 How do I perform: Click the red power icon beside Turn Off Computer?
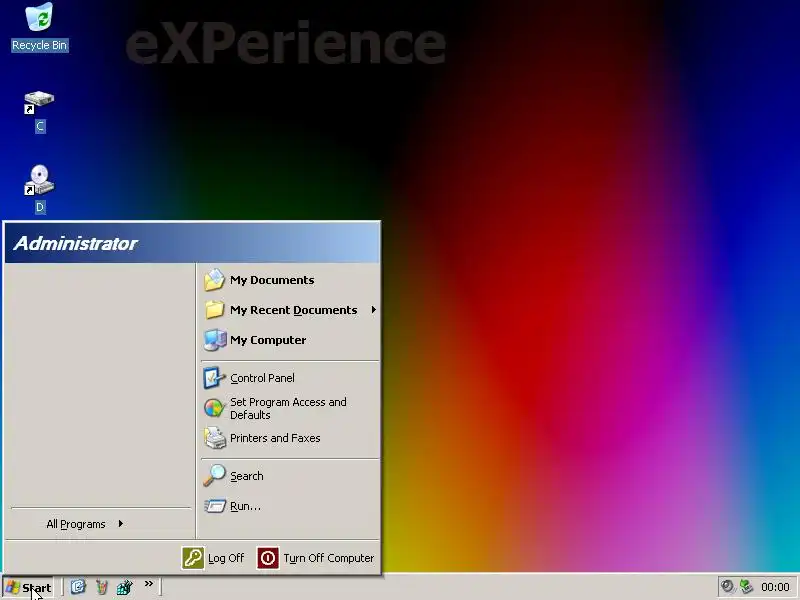click(x=268, y=558)
